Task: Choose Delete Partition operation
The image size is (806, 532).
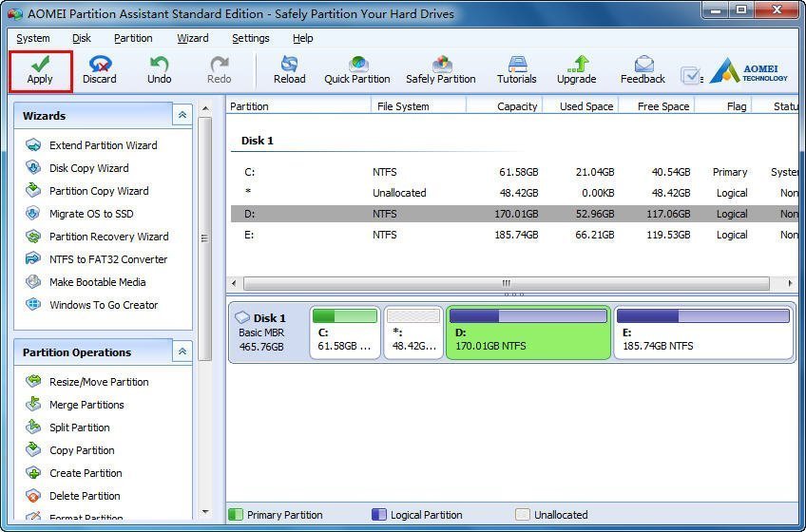Action: [x=73, y=496]
